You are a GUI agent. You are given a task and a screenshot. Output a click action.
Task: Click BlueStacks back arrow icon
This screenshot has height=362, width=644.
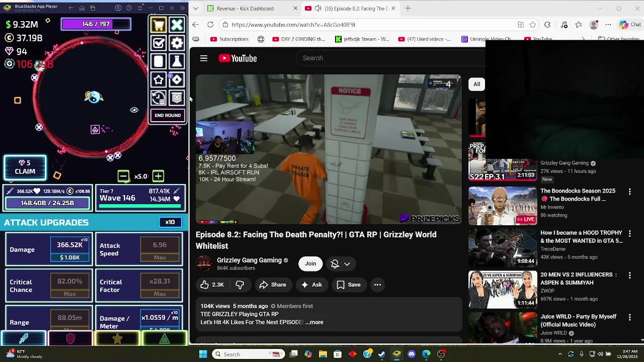71,8
